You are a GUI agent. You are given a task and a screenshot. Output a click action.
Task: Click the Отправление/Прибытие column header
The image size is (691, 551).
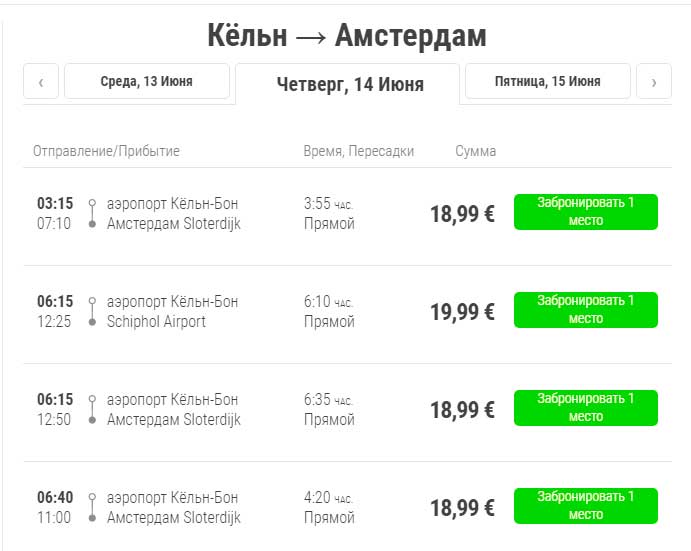coord(106,151)
